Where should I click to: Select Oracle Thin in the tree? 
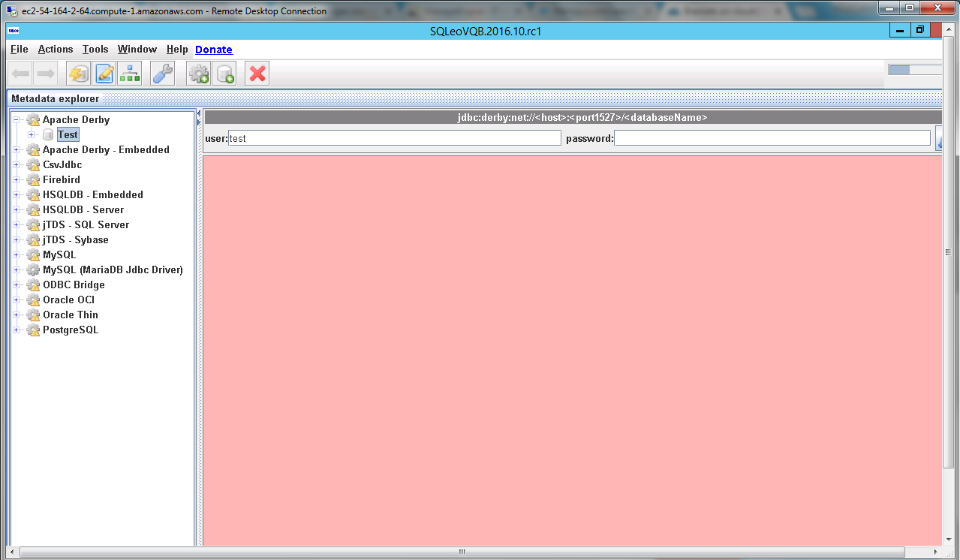point(71,315)
